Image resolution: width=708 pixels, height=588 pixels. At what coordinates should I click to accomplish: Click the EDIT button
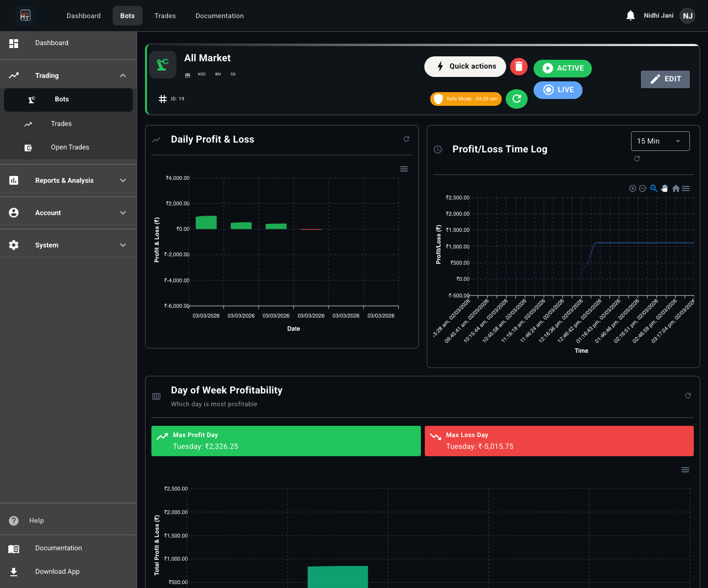(665, 79)
